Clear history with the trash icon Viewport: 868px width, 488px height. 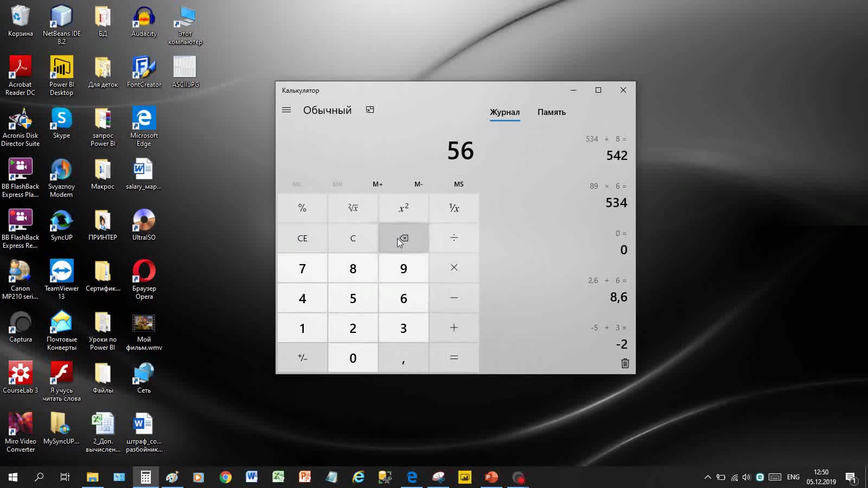point(625,363)
